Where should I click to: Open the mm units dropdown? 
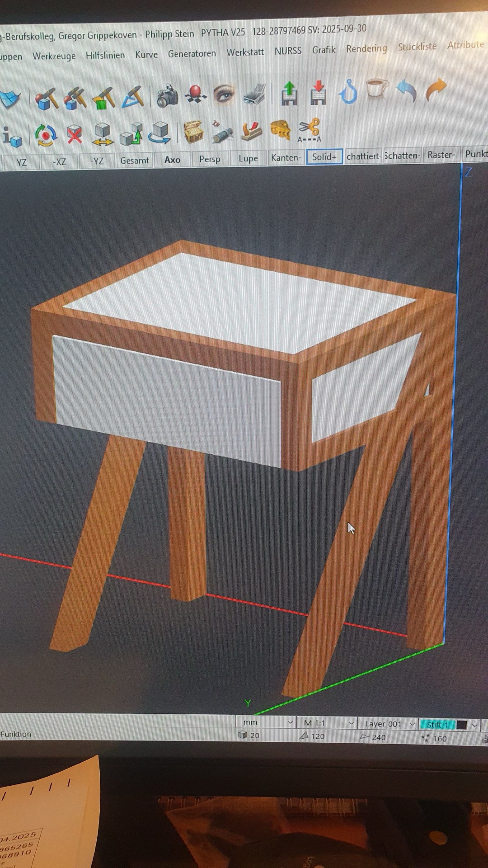(266, 722)
